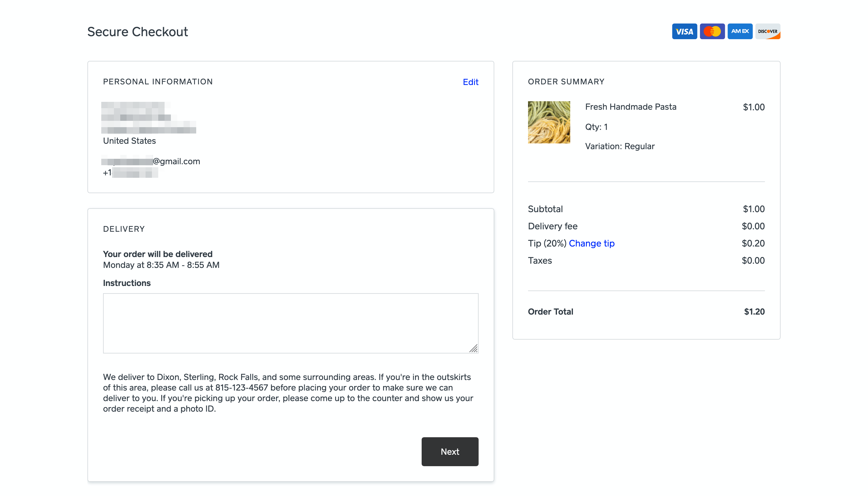
Task: Click the Visa card icon
Action: (x=684, y=31)
